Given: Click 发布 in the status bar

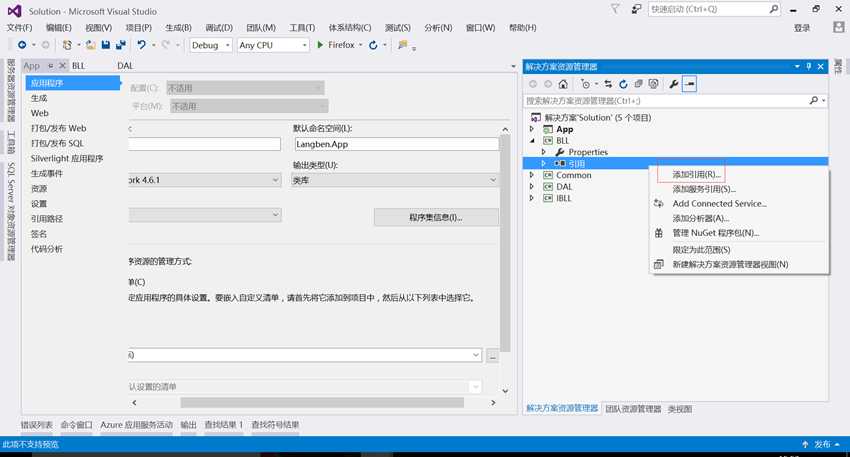Looking at the screenshot, I should click(x=822, y=445).
